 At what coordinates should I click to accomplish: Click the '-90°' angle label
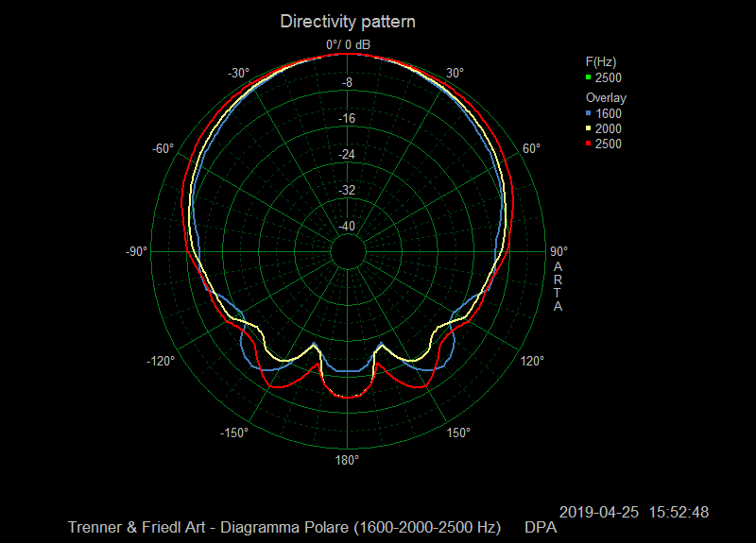[136, 251]
